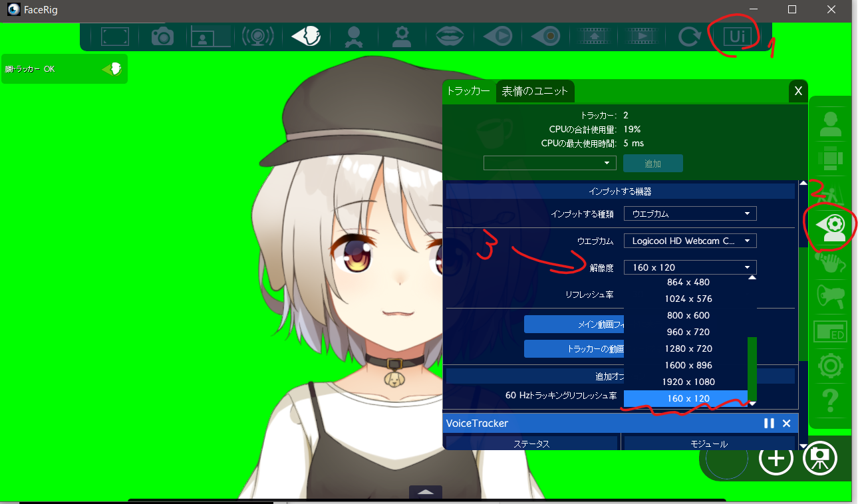
Task: Show the picture-in-picture webcam preview icon
Action: click(210, 37)
